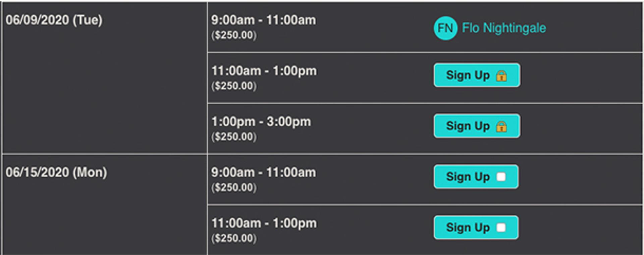Tick checkbox for 06/15 9:00am - 11:00am slot
The height and width of the screenshot is (255, 644).
501,177
